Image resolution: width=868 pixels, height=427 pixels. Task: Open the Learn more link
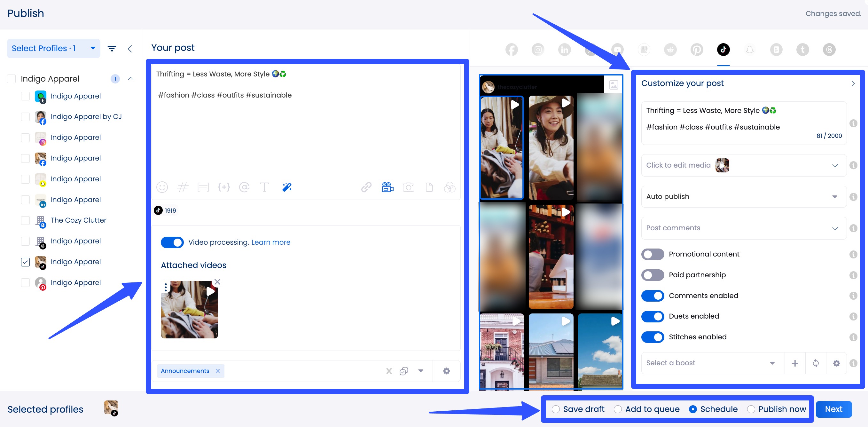pos(270,242)
